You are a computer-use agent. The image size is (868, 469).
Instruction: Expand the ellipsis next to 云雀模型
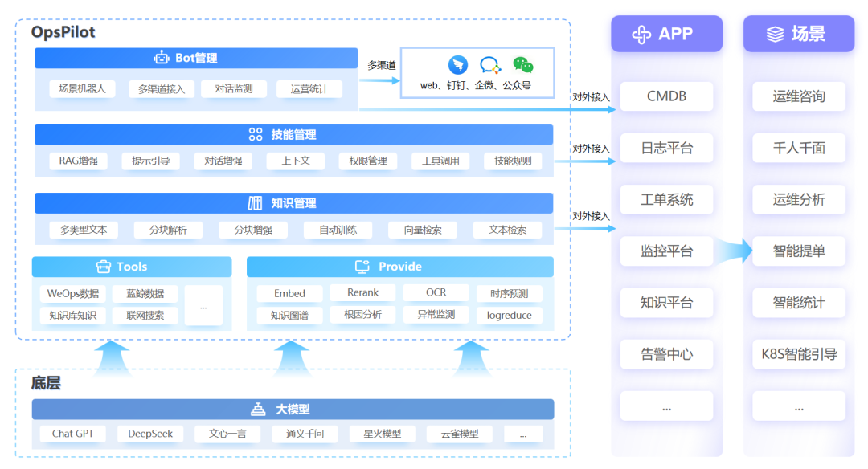pos(523,434)
